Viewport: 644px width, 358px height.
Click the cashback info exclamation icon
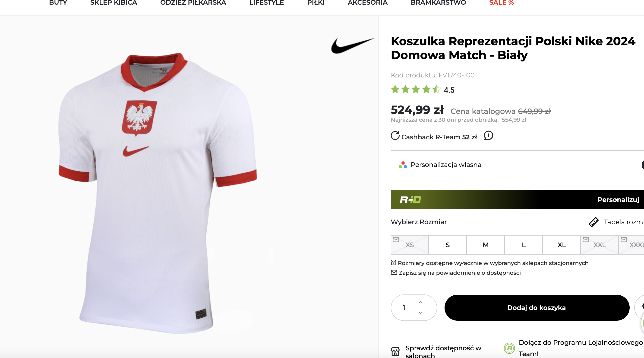[488, 136]
